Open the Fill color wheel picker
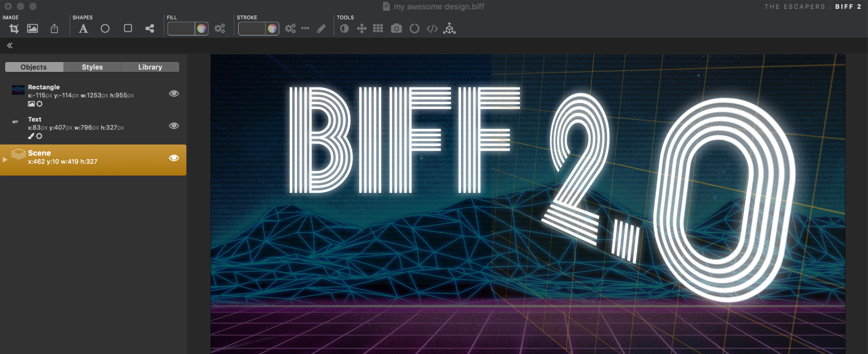868x354 pixels. point(201,28)
